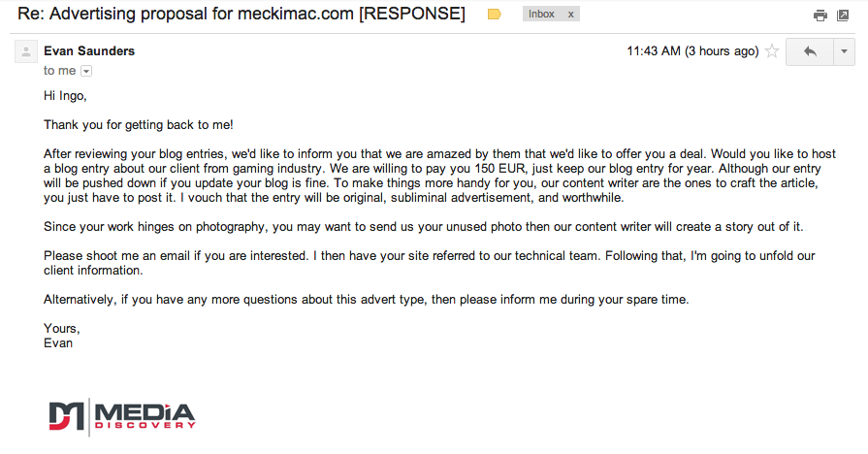Click the reply arrow button
The image size is (868, 454).
click(809, 52)
